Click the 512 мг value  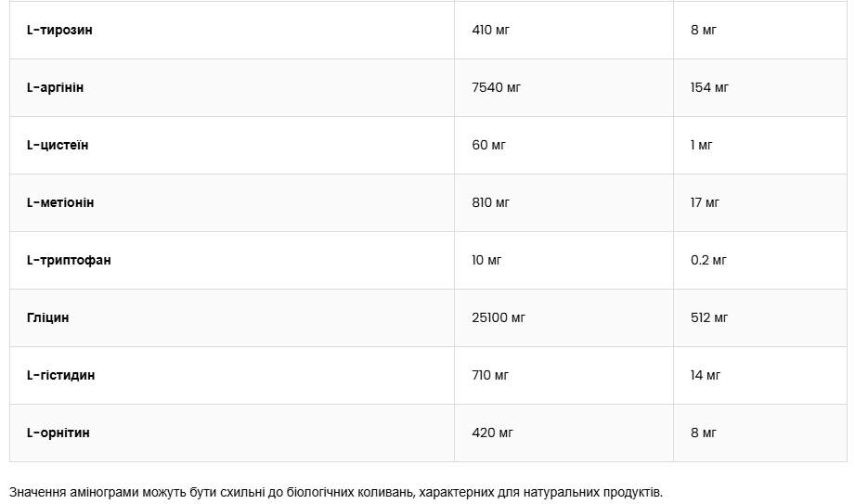pos(710,317)
